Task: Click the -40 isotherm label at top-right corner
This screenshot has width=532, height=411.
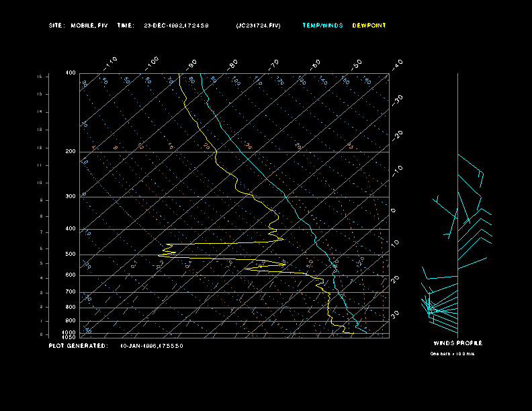Action: tap(397, 64)
